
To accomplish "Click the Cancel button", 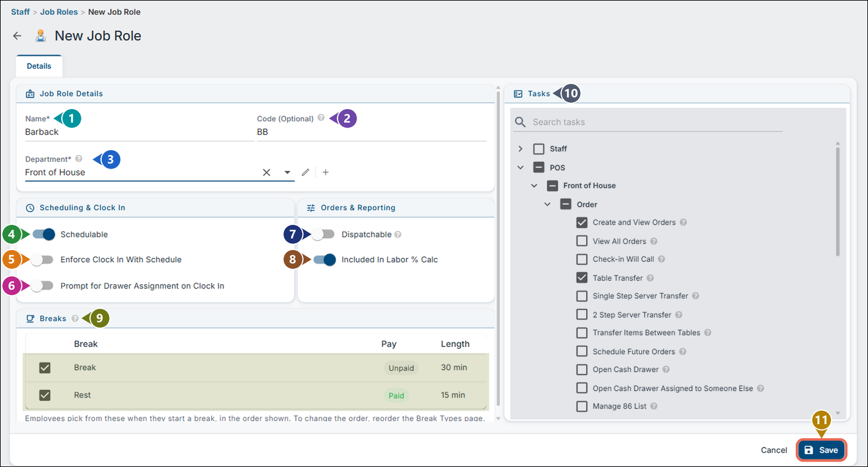I will click(774, 450).
